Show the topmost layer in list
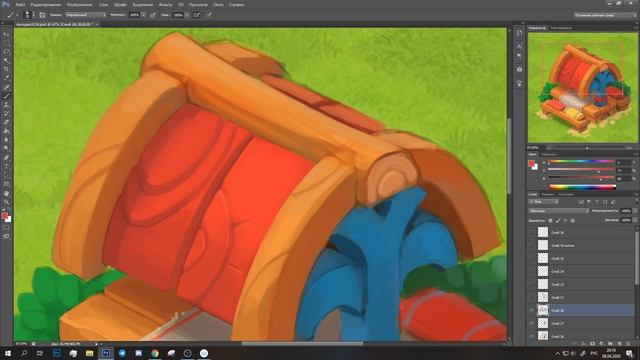This screenshot has height=360, width=640. [x=531, y=232]
